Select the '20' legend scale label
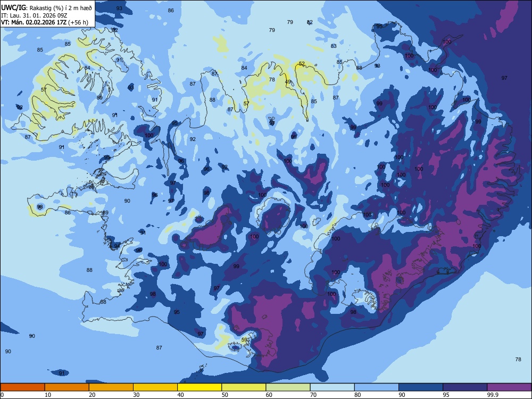The width and height of the screenshot is (532, 399). [x=92, y=395]
